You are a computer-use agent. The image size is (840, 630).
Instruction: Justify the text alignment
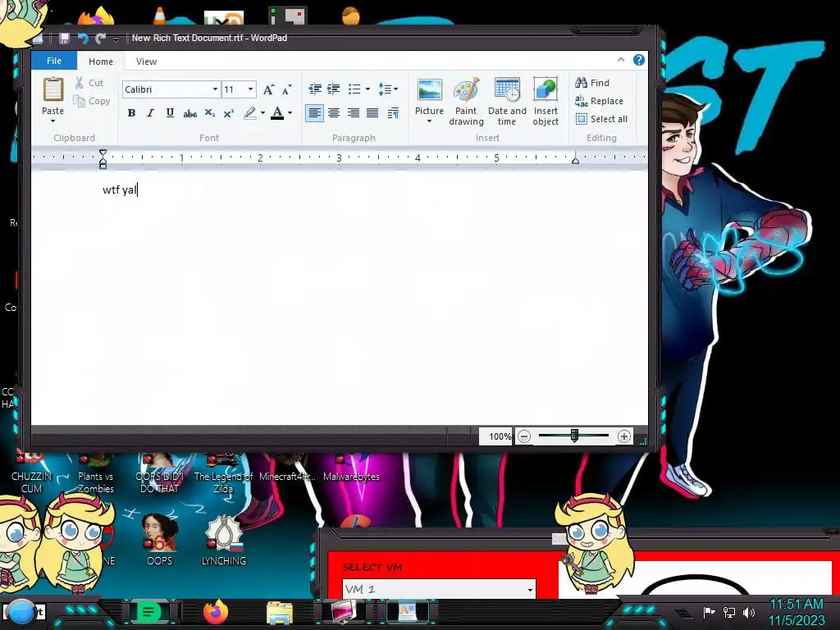[372, 113]
